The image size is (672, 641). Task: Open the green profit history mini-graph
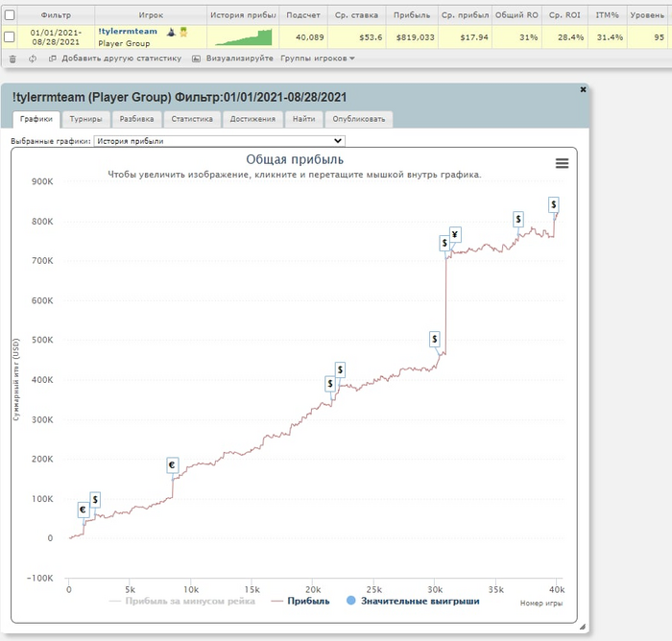click(x=244, y=36)
